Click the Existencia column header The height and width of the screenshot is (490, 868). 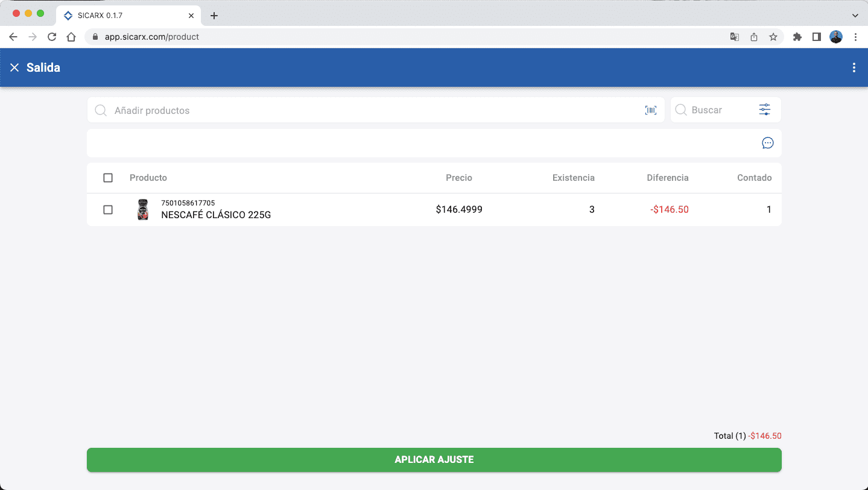click(573, 178)
